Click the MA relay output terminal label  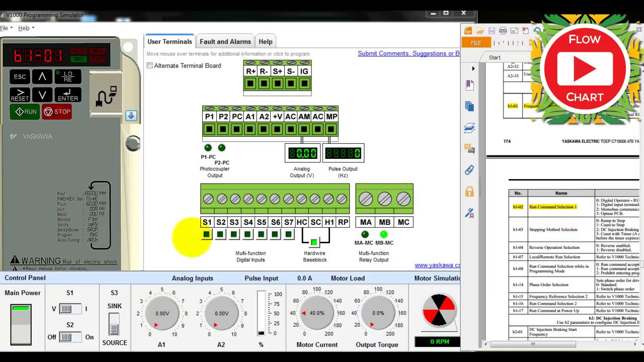(366, 222)
